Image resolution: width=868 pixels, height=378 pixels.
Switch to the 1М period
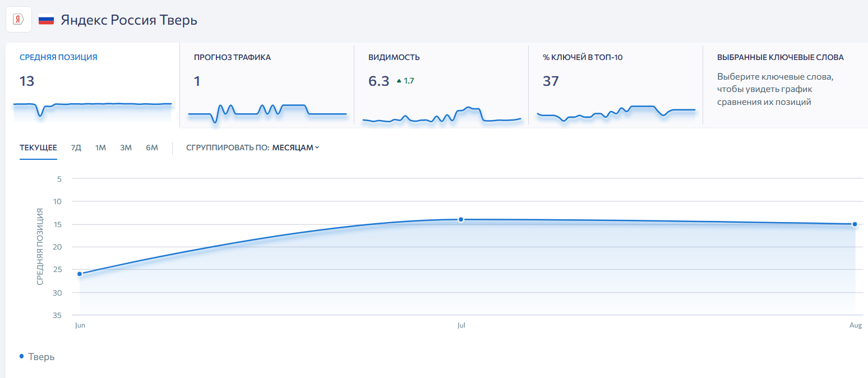[x=100, y=148]
